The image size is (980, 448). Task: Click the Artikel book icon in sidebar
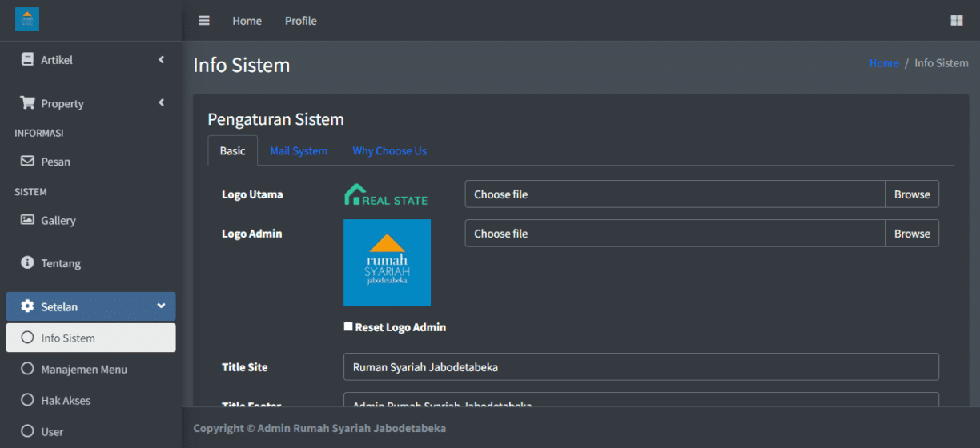pos(27,59)
